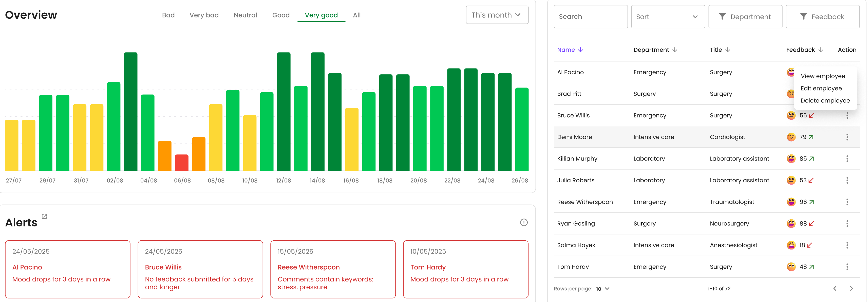Open Al Pacino alert card
This screenshot has width=868, height=302.
pyautogui.click(x=68, y=269)
